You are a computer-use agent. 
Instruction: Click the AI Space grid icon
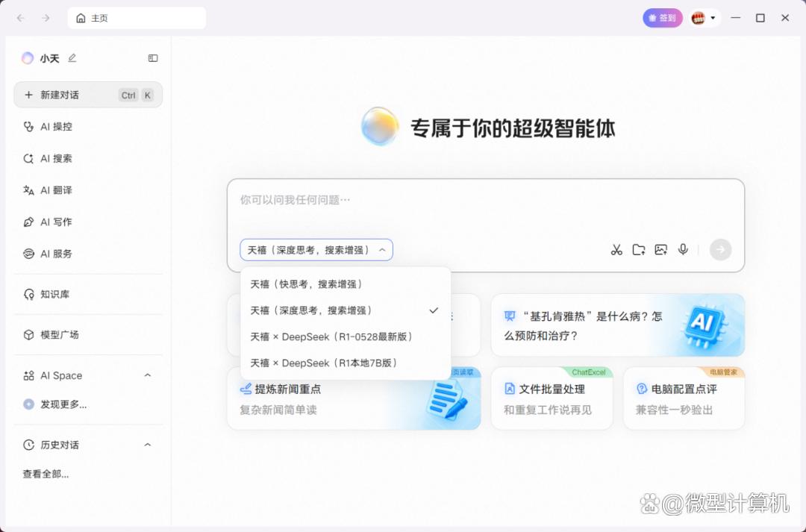pyautogui.click(x=28, y=375)
